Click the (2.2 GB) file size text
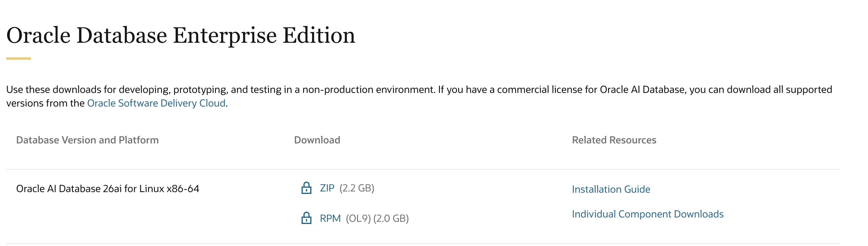Viewport: 868px width, 246px height. (356, 188)
